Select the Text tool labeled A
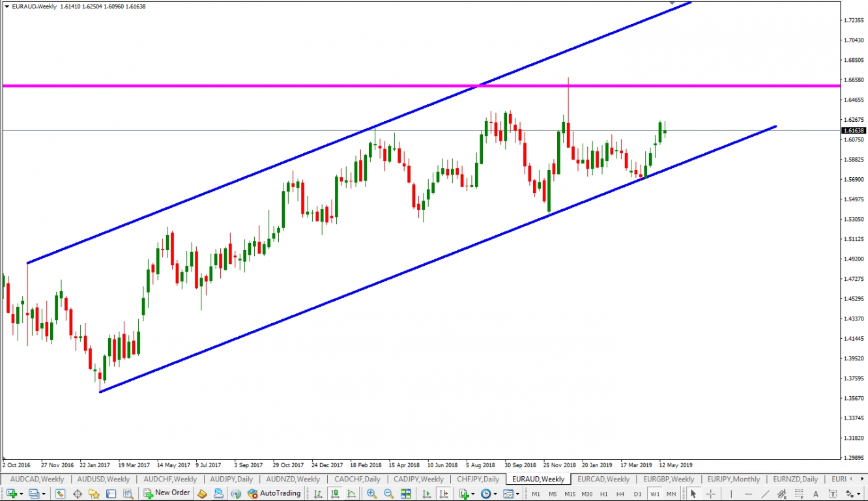Screen dimensions: 868x501 [816, 493]
